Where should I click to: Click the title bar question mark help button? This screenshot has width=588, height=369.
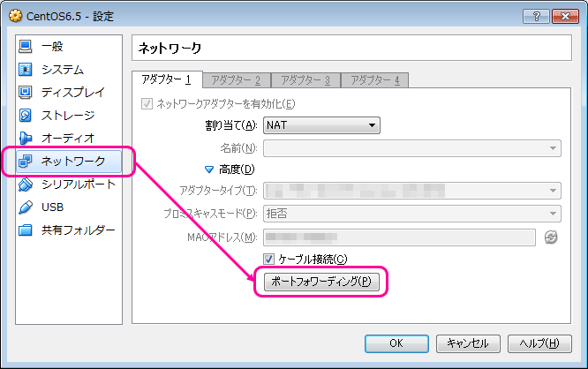(x=536, y=17)
